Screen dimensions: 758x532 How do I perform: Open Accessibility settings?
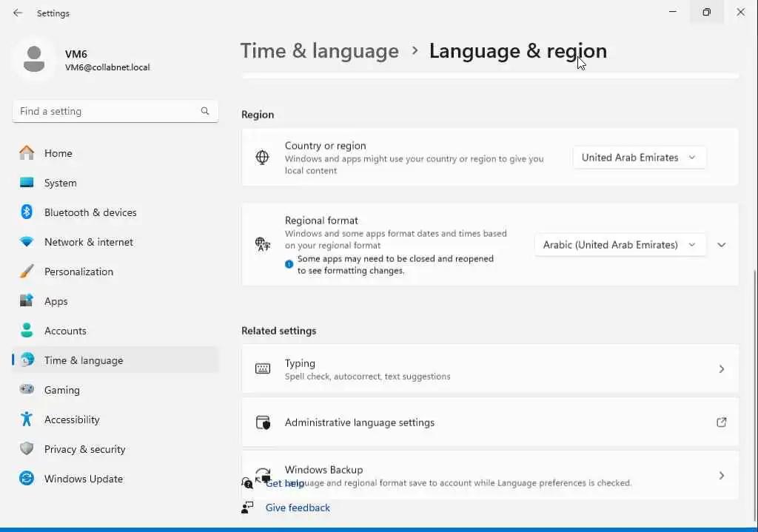(x=115, y=419)
